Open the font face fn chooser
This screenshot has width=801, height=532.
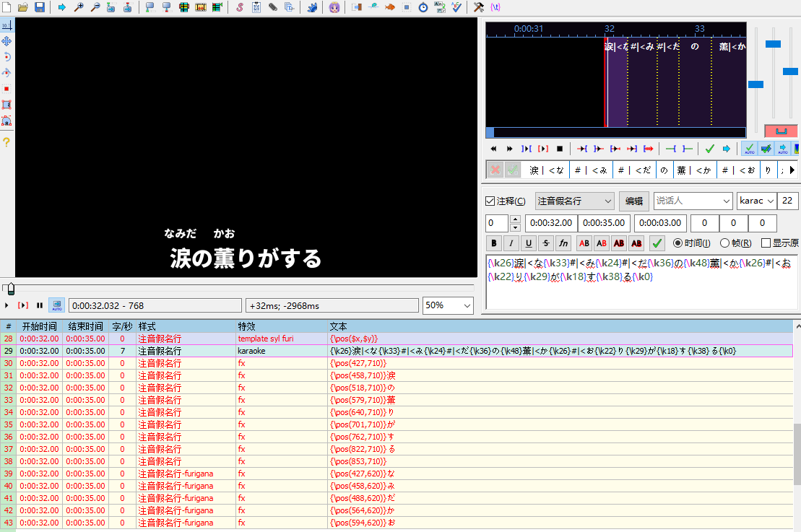coord(563,243)
